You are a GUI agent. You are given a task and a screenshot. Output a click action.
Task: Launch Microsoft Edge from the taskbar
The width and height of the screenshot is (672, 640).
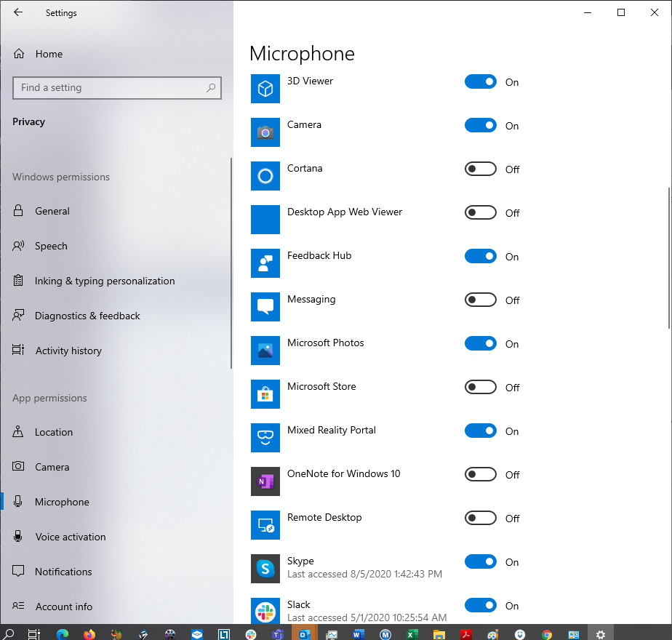pyautogui.click(x=63, y=633)
